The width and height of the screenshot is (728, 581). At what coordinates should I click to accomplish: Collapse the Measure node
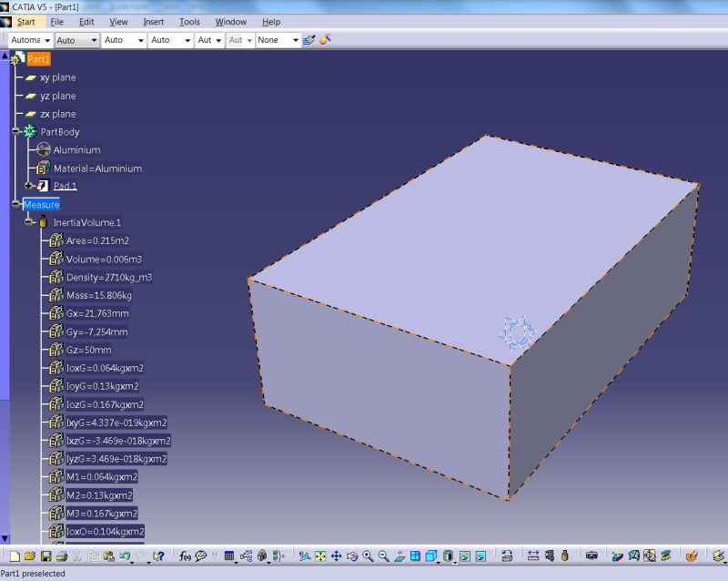[x=15, y=204]
